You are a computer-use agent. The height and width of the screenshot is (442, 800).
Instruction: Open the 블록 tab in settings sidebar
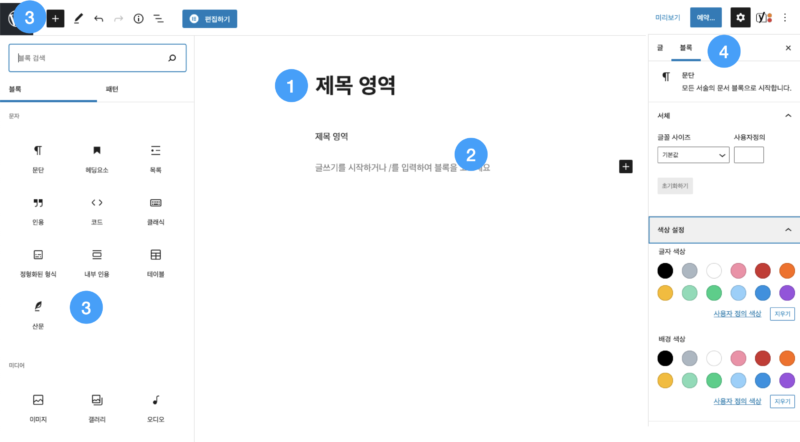click(x=686, y=47)
